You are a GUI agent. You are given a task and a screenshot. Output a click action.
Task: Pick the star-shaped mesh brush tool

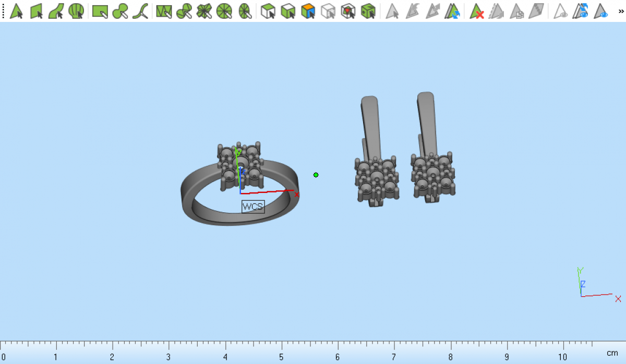click(x=204, y=10)
